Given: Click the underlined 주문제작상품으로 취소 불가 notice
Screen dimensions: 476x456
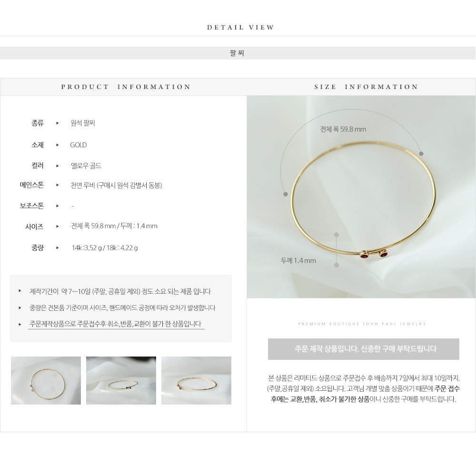Looking at the screenshot, I should pyautogui.click(x=116, y=324).
